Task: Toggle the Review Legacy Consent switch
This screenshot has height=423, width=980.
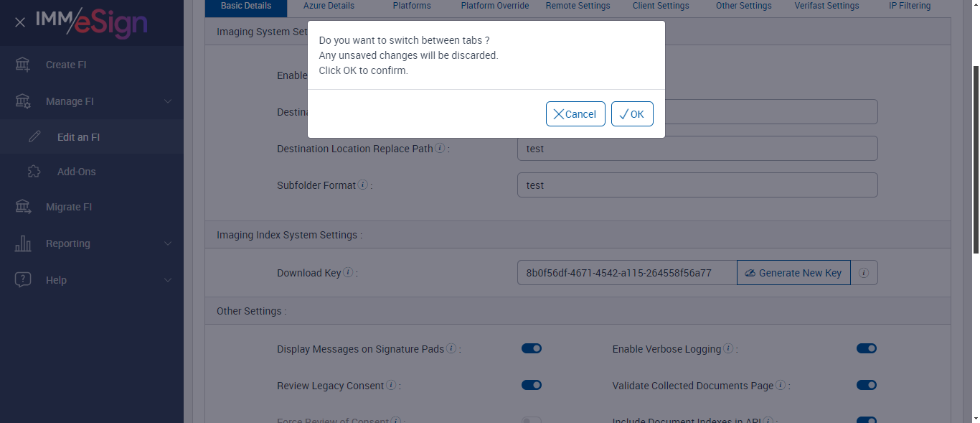Action: coord(531,385)
